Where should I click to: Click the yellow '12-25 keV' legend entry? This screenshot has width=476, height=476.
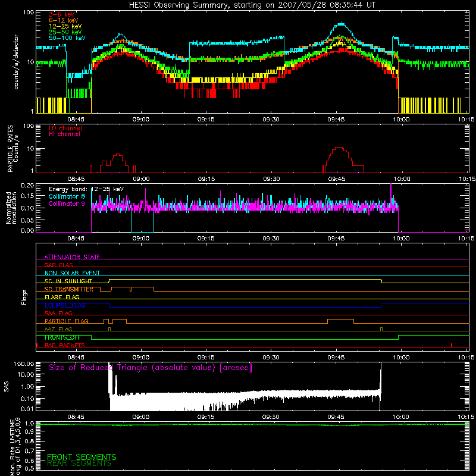pos(65,26)
